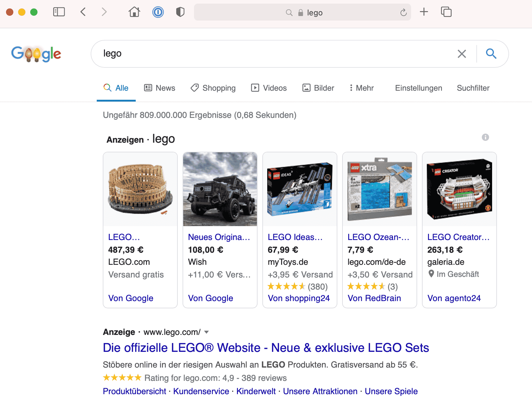Open the Suchfilter options
The width and height of the screenshot is (532, 399).
473,88
